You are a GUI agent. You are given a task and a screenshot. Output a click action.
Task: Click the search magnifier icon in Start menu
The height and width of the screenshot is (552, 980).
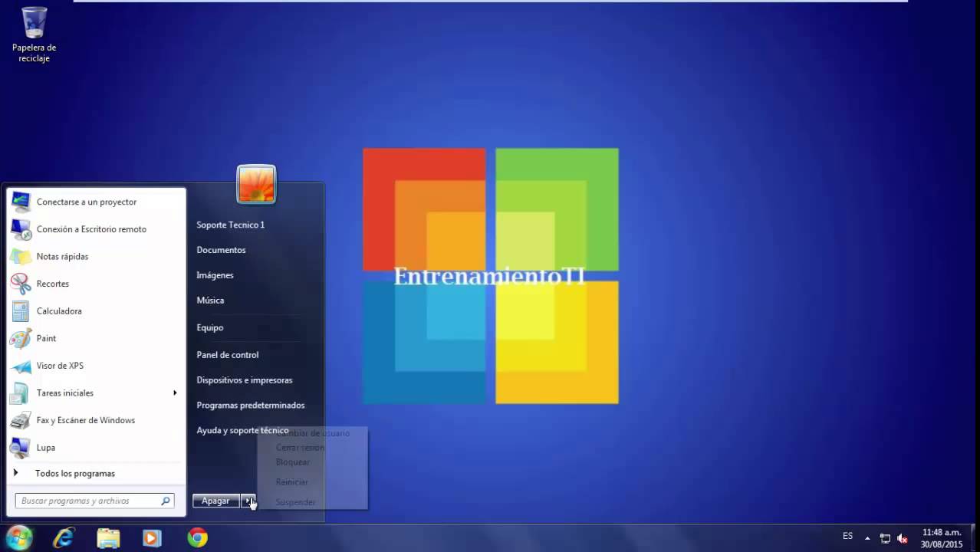(x=165, y=501)
